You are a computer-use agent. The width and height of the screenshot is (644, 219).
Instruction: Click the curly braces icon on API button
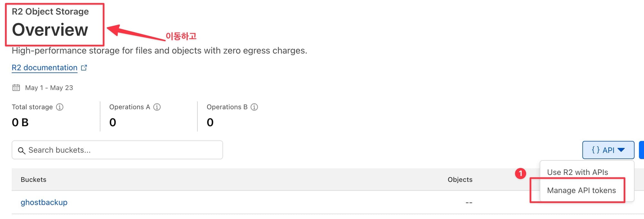(x=595, y=150)
